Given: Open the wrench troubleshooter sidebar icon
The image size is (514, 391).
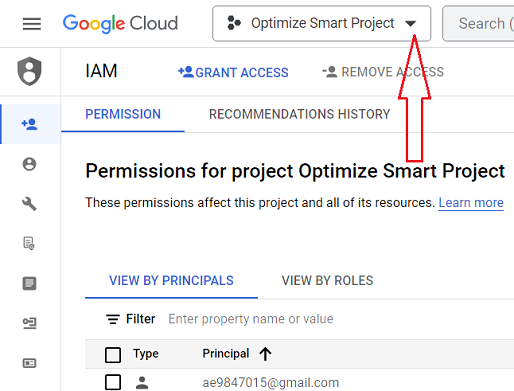Looking at the screenshot, I should pyautogui.click(x=29, y=204).
